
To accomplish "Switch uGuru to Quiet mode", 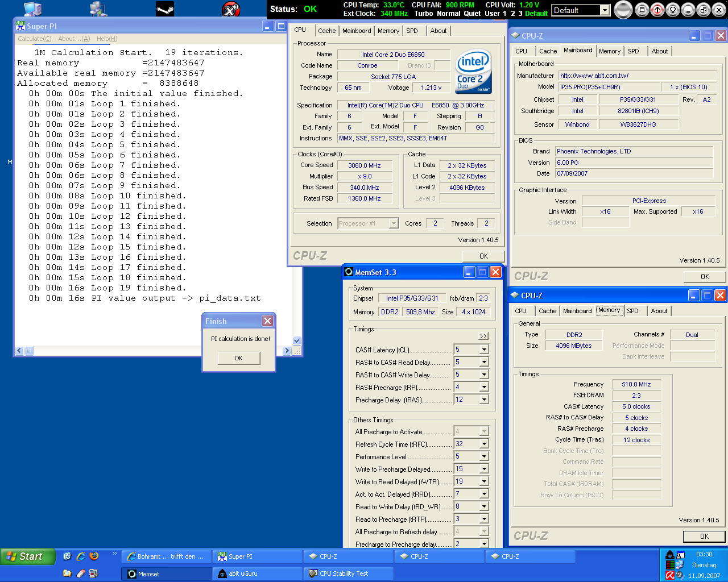I will [x=472, y=13].
